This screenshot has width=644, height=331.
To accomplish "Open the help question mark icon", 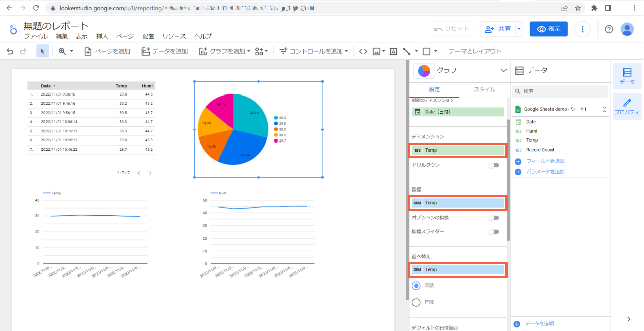I will tap(609, 29).
